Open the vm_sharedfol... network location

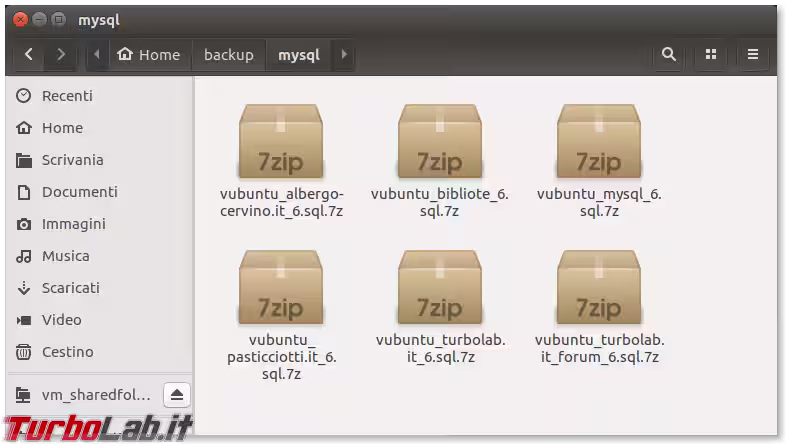tap(96, 395)
